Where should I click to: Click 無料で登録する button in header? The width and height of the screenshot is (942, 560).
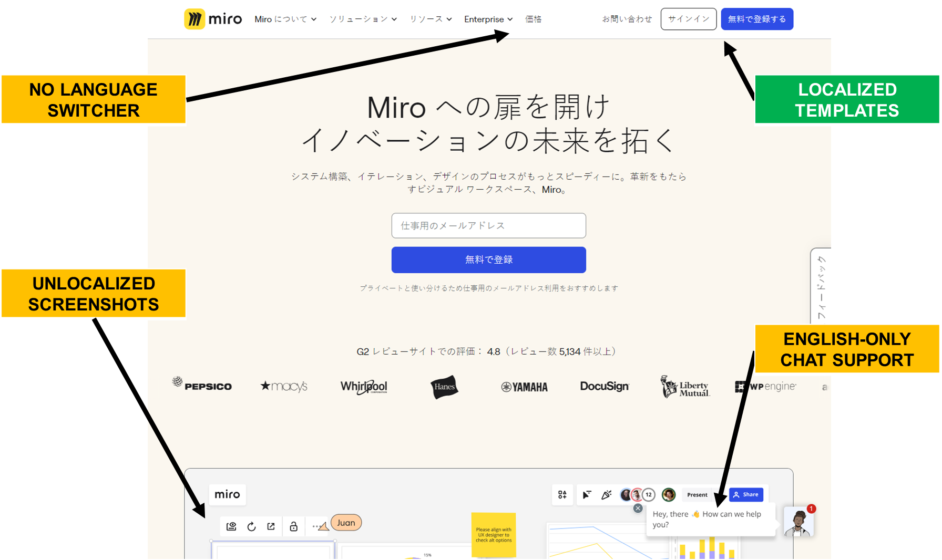point(757,19)
